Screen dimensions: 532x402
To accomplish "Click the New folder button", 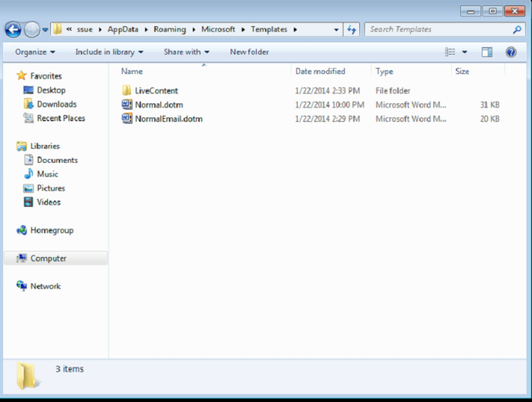I will [x=249, y=52].
